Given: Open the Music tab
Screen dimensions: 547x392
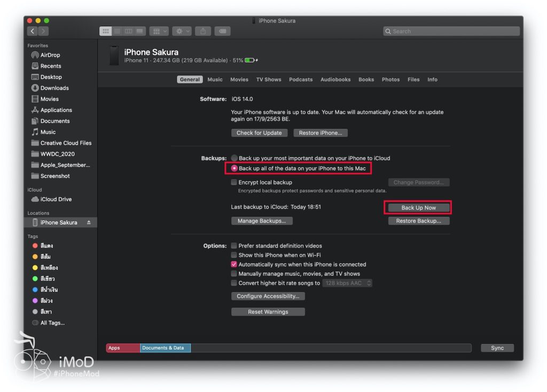Looking at the screenshot, I should click(215, 80).
